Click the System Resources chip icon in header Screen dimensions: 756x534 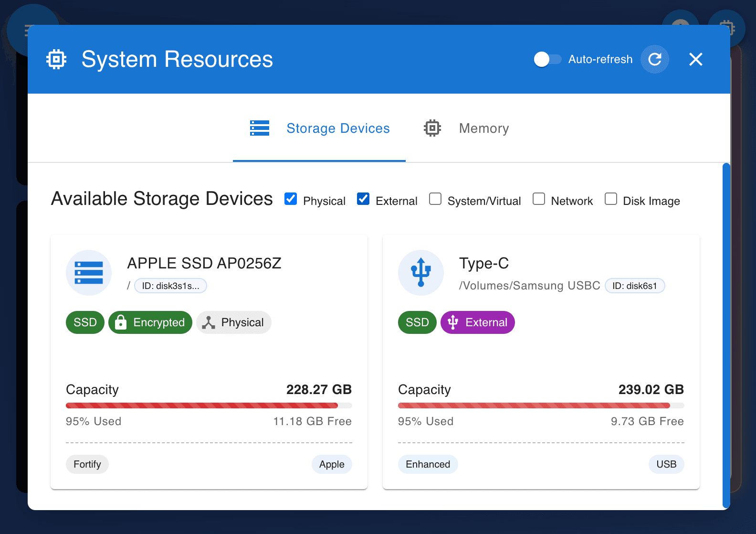[56, 59]
